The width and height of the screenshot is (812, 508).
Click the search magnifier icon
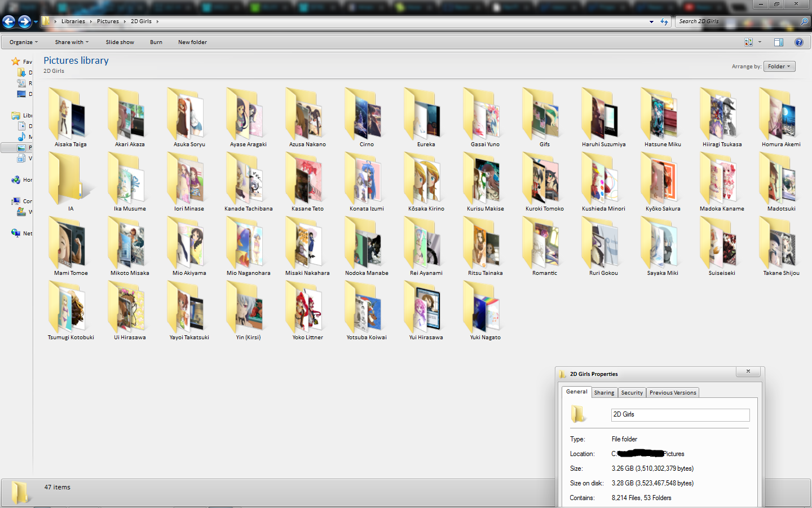[804, 21]
